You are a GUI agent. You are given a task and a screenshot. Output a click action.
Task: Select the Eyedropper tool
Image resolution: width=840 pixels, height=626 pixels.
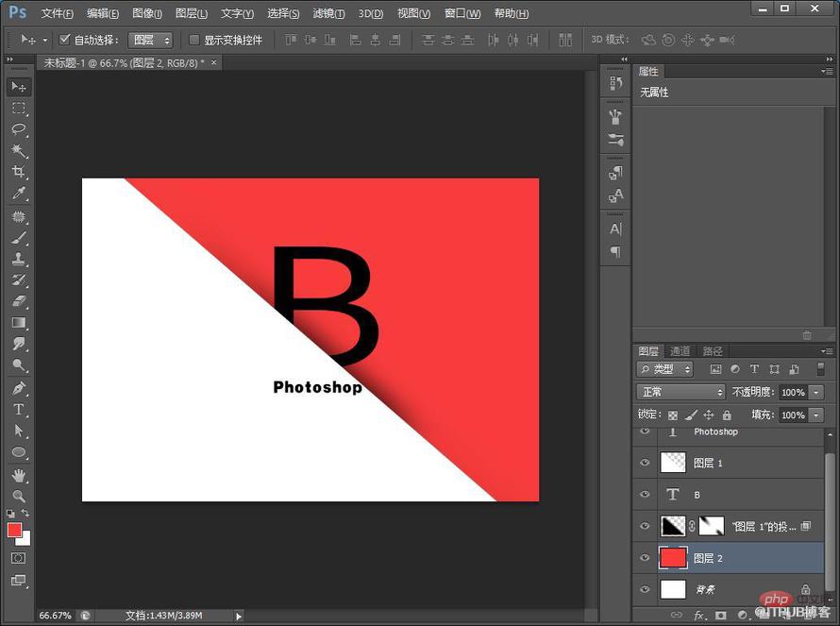coord(18,194)
